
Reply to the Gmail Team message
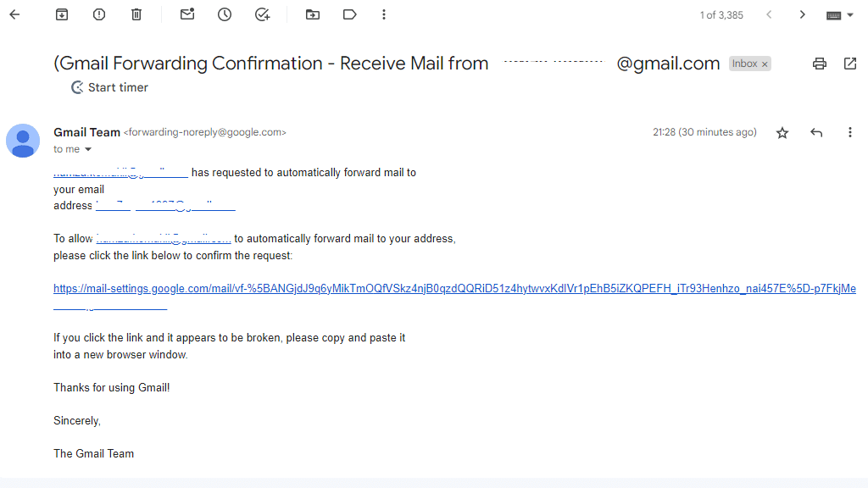coord(816,133)
